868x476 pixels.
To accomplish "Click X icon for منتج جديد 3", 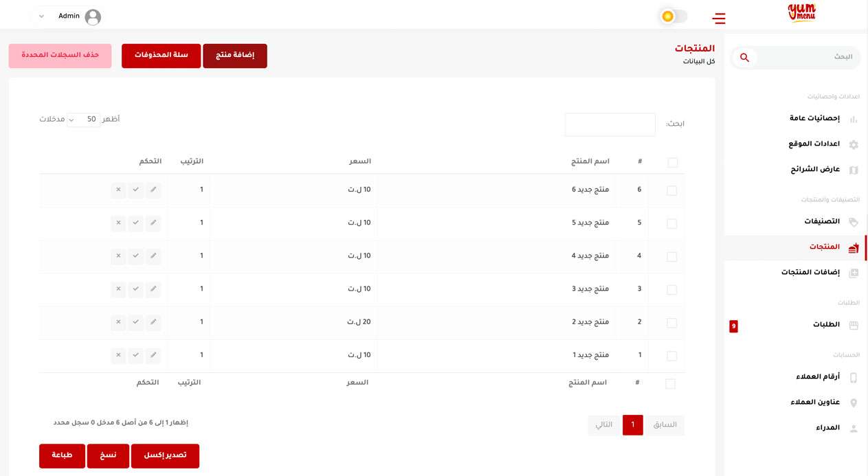I will [118, 289].
